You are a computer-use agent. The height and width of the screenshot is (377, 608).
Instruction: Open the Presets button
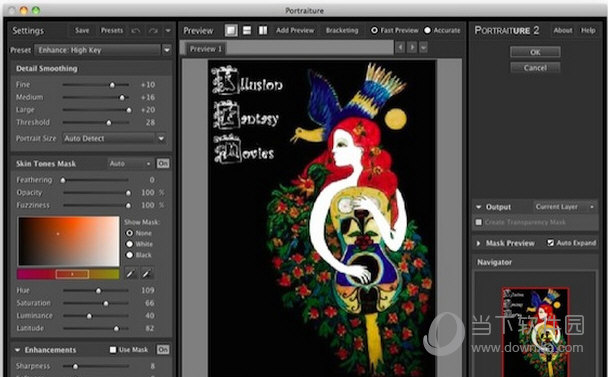tap(112, 31)
